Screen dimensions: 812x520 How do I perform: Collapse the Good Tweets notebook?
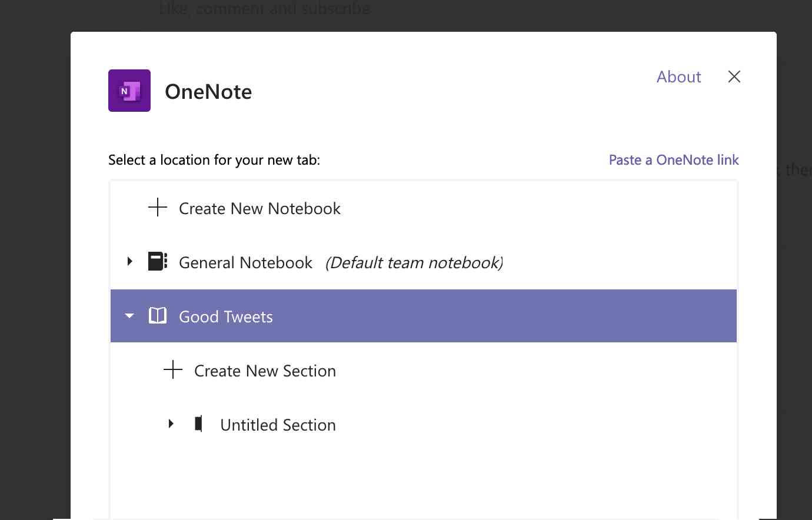[x=129, y=316]
